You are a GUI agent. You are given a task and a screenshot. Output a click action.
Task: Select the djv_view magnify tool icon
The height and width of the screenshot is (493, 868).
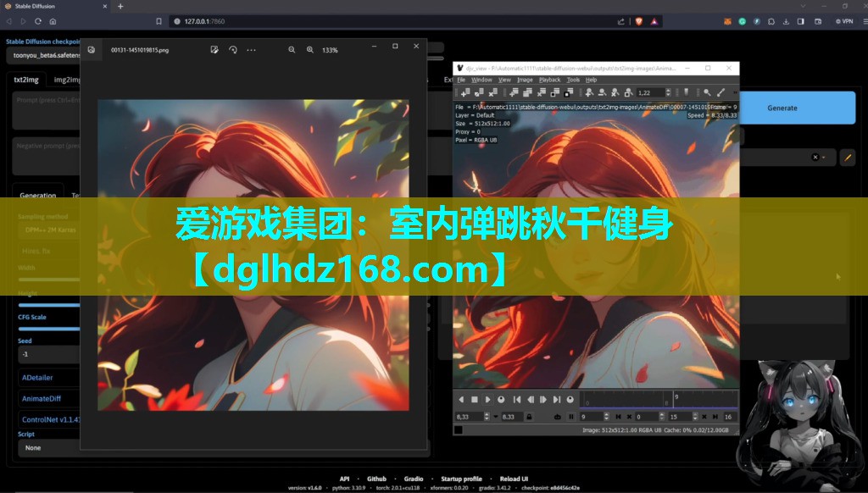click(x=707, y=92)
